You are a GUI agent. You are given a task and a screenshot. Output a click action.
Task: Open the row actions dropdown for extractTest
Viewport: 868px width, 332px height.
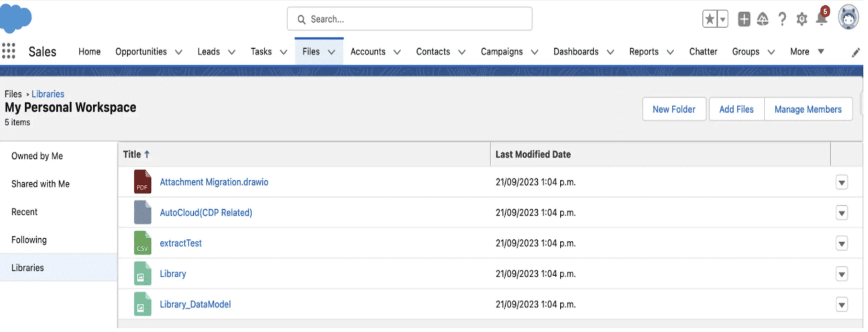coord(841,243)
